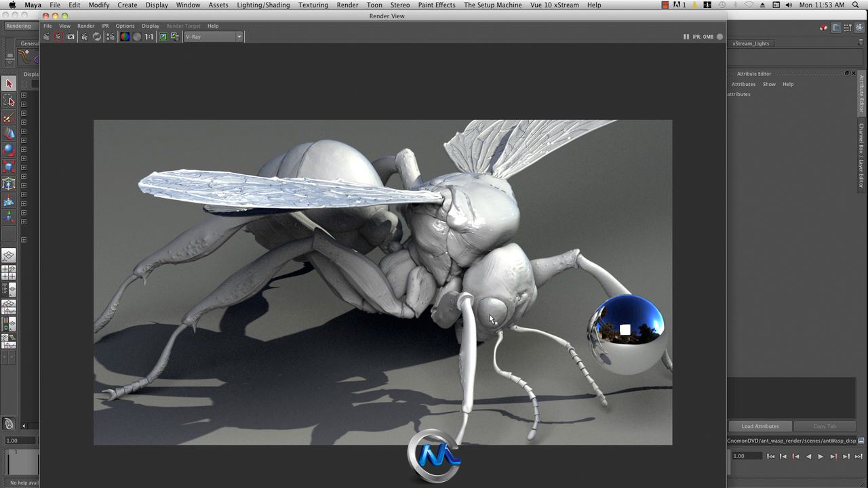Open the vertical Attribute Editor side tab

862,94
